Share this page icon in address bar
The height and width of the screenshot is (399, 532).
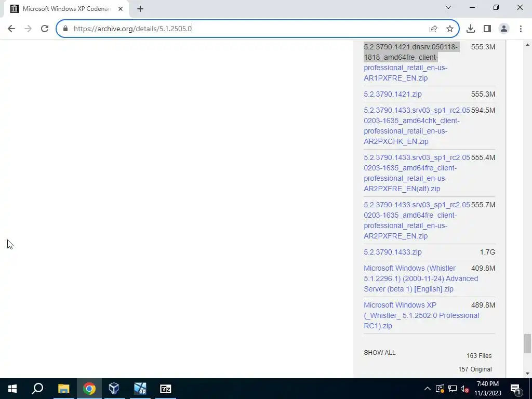433,29
